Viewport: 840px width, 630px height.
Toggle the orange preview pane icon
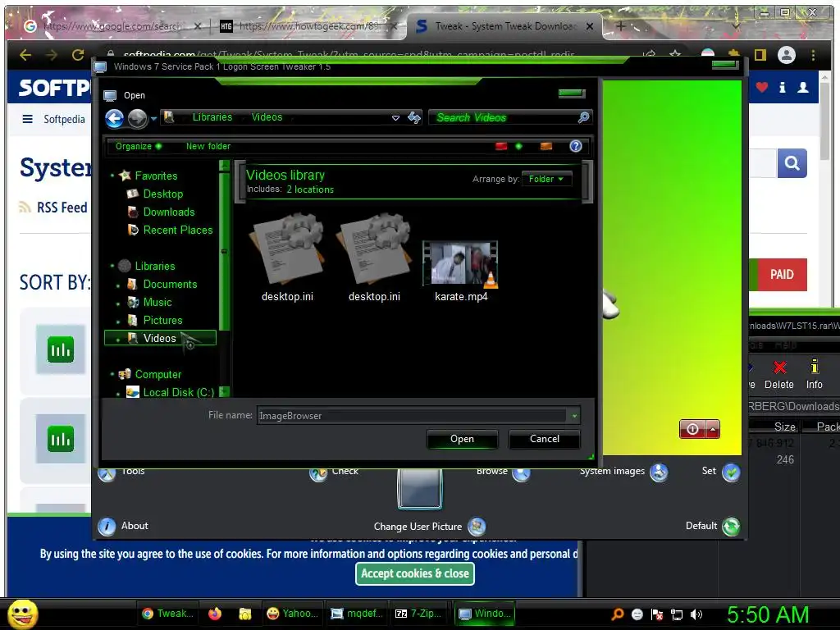tap(546, 146)
